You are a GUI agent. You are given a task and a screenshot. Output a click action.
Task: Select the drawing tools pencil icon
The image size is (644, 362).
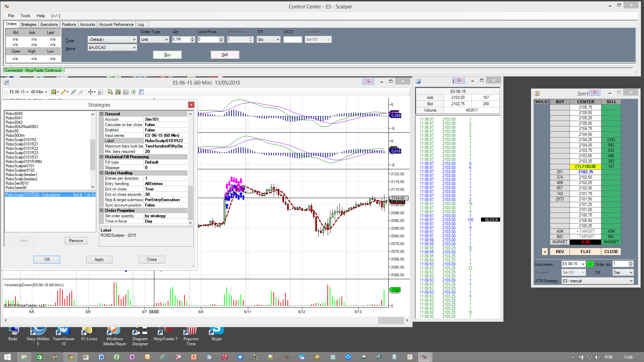pyautogui.click(x=63, y=92)
